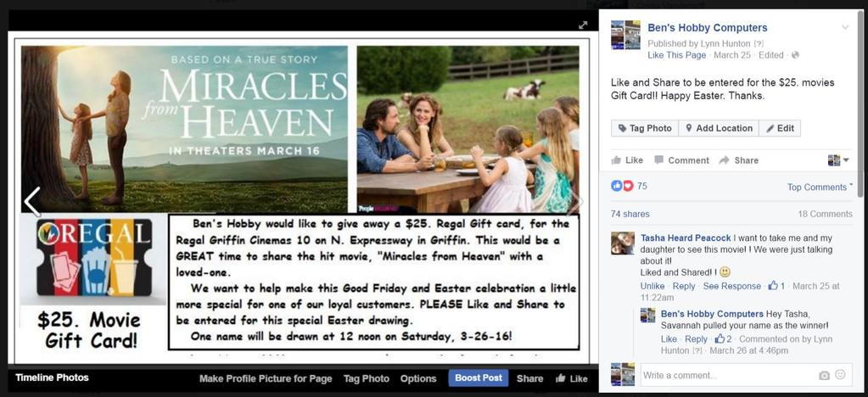
Task: Open Options menu below photo
Action: tap(418, 378)
